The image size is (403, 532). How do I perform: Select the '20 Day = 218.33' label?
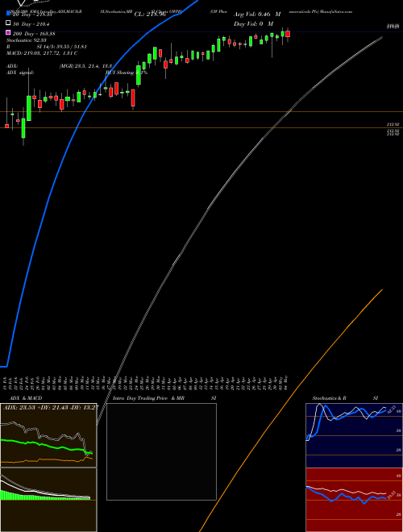32,15
